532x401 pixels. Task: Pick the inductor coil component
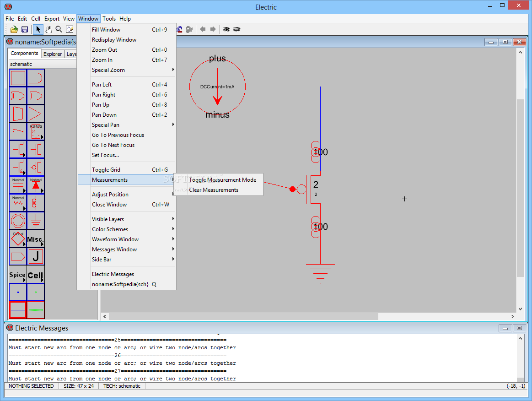36,203
